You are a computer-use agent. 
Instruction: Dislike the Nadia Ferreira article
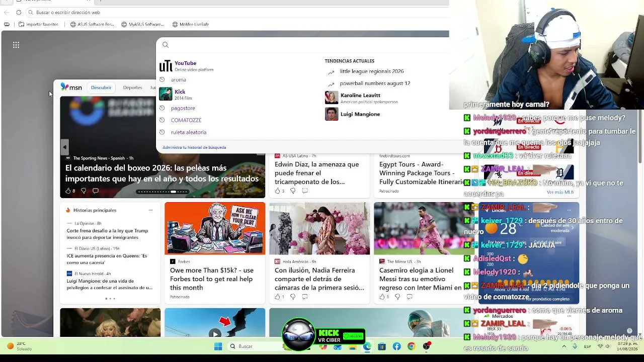[x=293, y=297]
